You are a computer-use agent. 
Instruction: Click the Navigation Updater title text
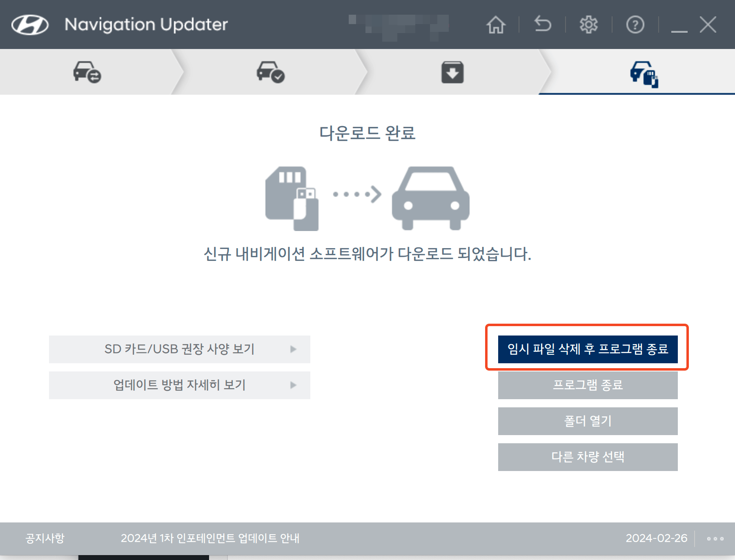pyautogui.click(x=146, y=24)
